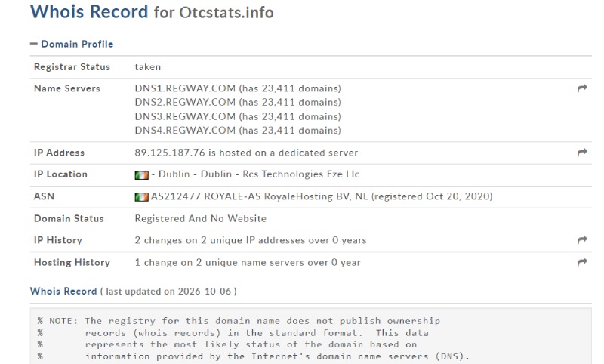
Task: Click the 'Whois Record for Otcstats.info' page title
Action: (152, 11)
